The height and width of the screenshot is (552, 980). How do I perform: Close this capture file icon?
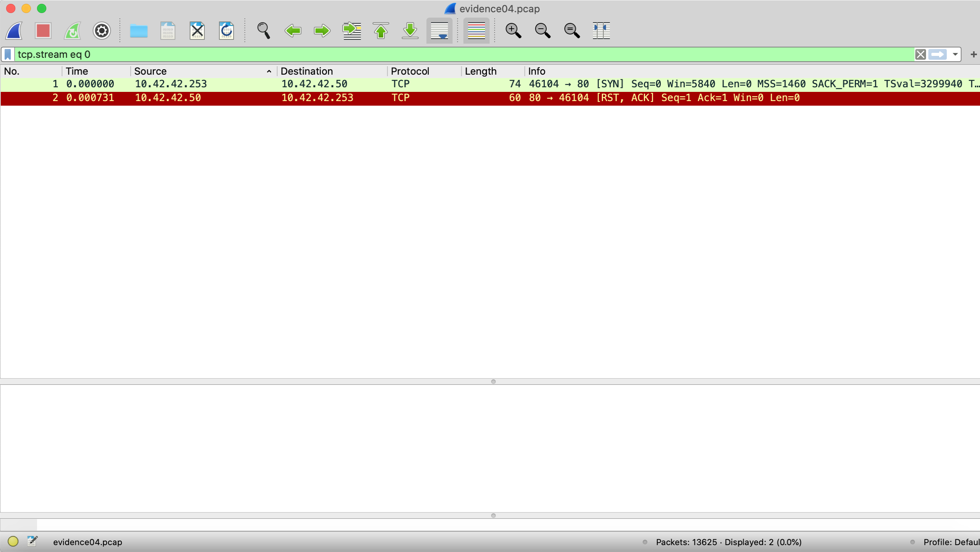pos(197,31)
